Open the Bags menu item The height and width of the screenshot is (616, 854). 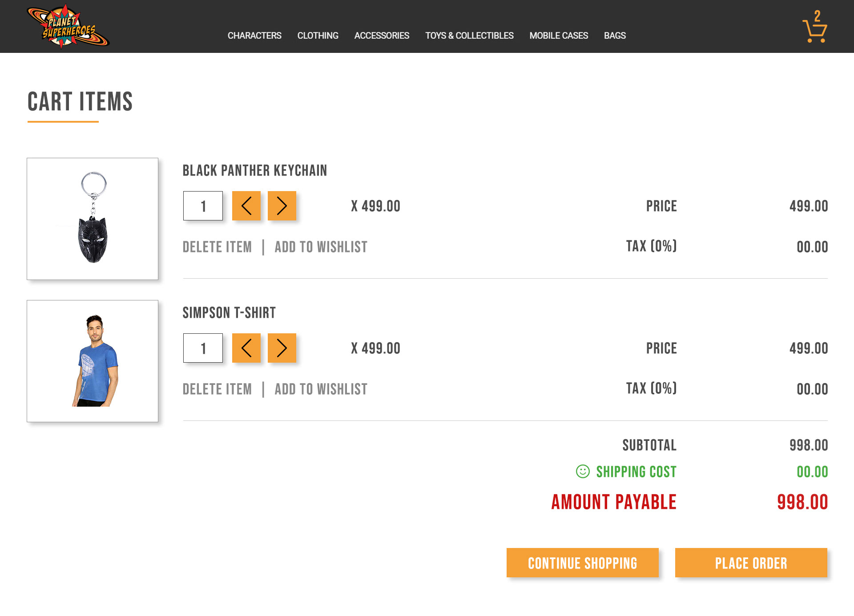click(x=615, y=36)
